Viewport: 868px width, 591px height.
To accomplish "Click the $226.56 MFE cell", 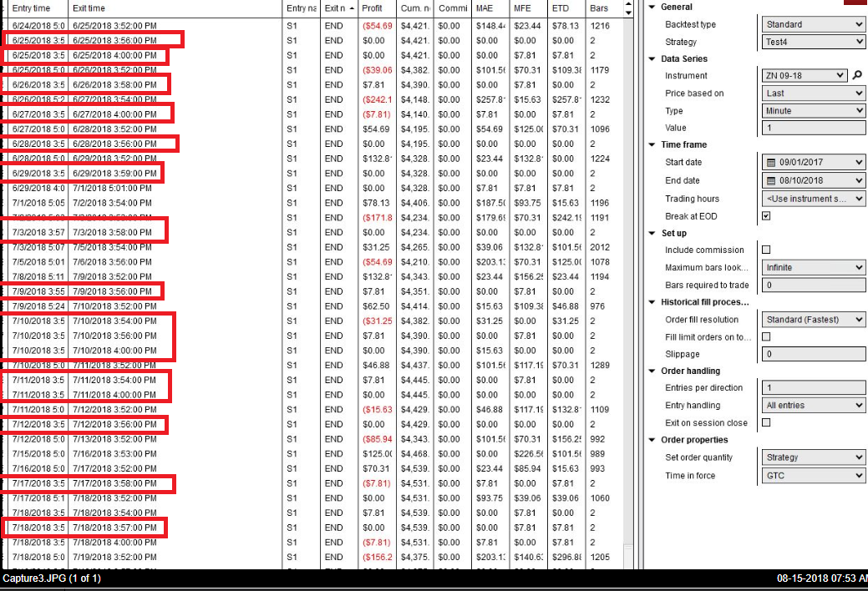I will [x=528, y=454].
